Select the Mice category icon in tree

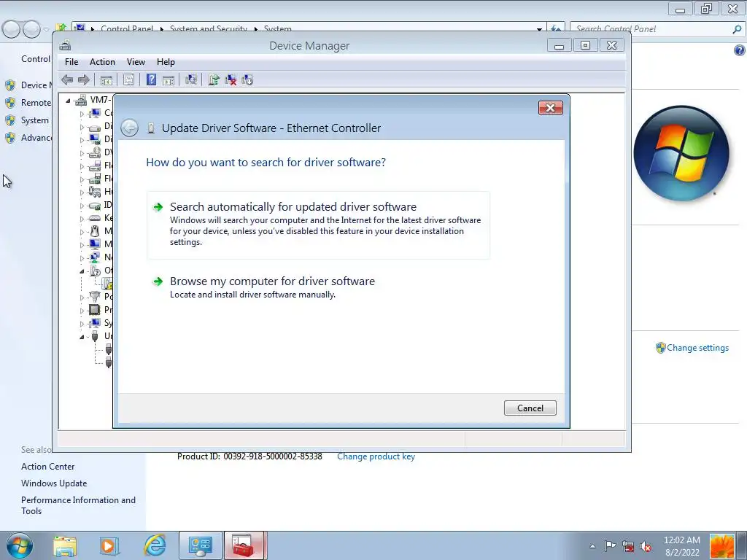[95, 231]
